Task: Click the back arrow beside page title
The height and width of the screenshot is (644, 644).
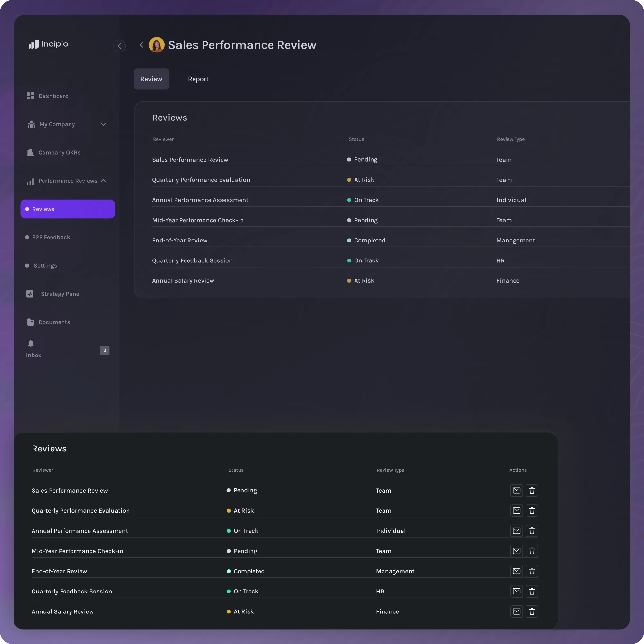Action: pyautogui.click(x=141, y=45)
